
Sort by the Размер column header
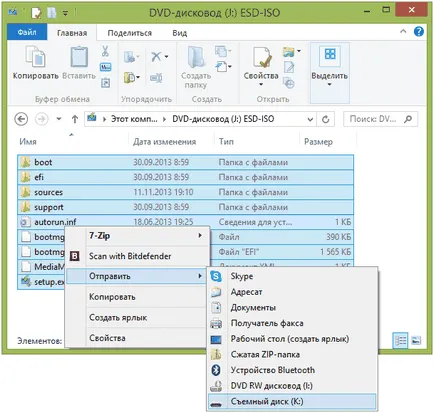[x=318, y=142]
